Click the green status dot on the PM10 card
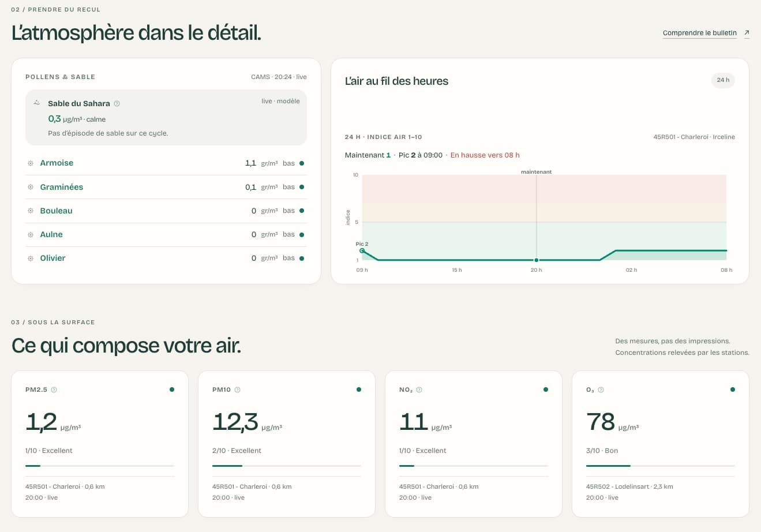 (359, 389)
